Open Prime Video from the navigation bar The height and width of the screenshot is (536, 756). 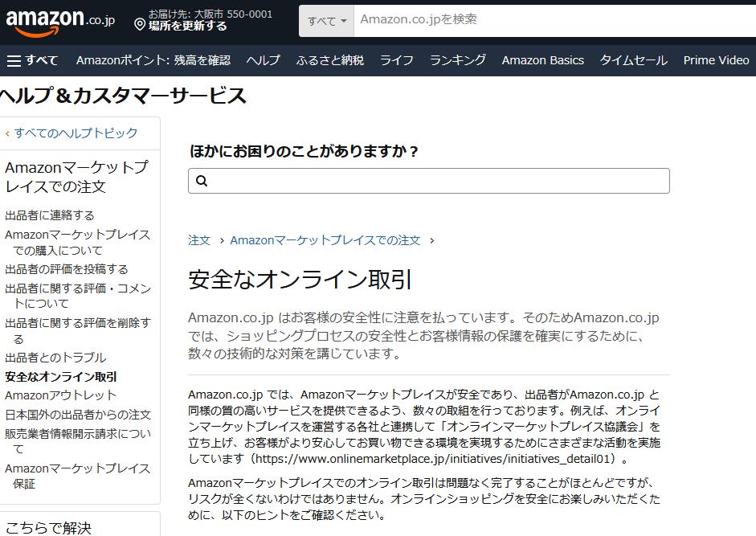715,59
